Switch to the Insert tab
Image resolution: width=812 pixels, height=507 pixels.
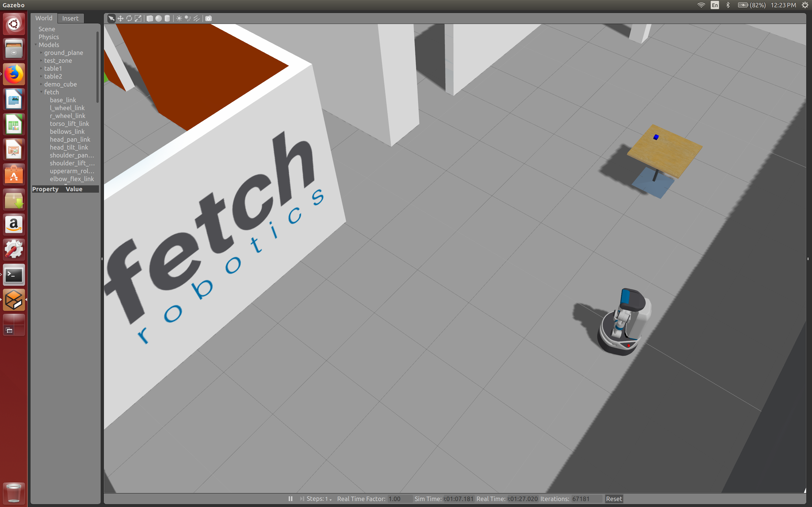point(70,18)
